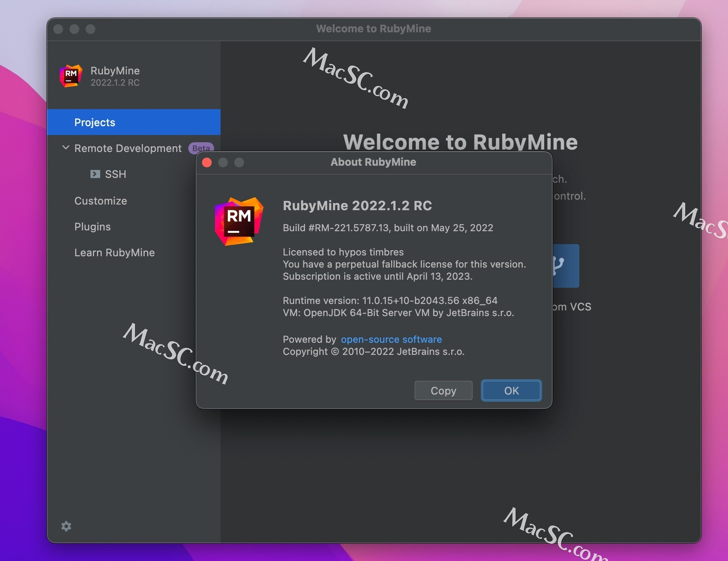728x561 pixels.
Task: Click the Build #RM-221.5787.13 line
Action: coord(388,228)
